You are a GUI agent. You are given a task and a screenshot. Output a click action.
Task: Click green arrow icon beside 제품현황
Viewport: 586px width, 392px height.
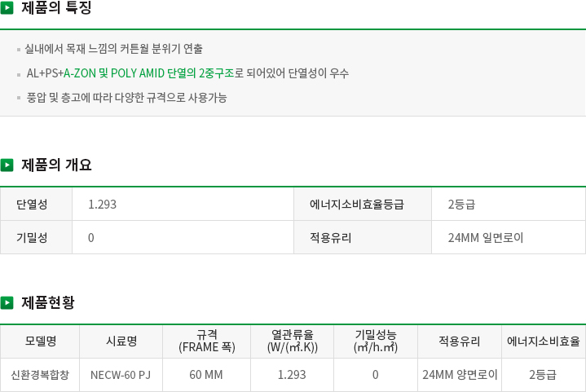7,302
